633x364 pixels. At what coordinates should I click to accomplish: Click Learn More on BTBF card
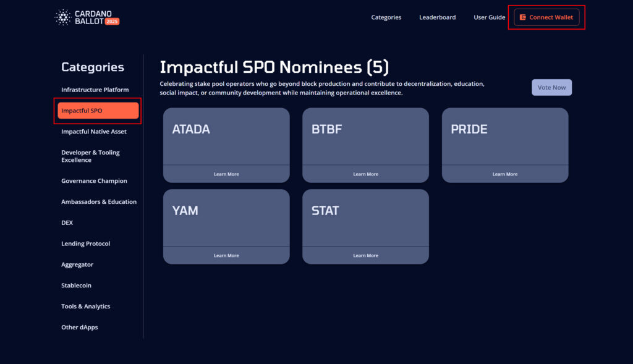click(365, 174)
